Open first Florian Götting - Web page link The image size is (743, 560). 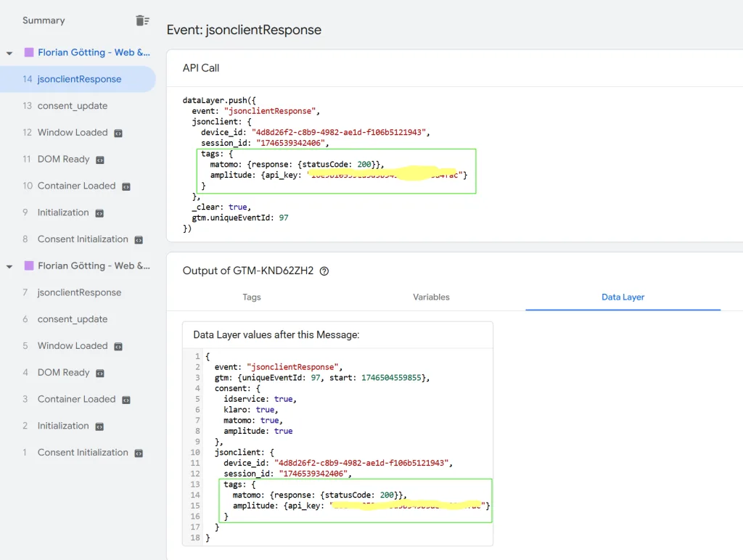(x=94, y=52)
